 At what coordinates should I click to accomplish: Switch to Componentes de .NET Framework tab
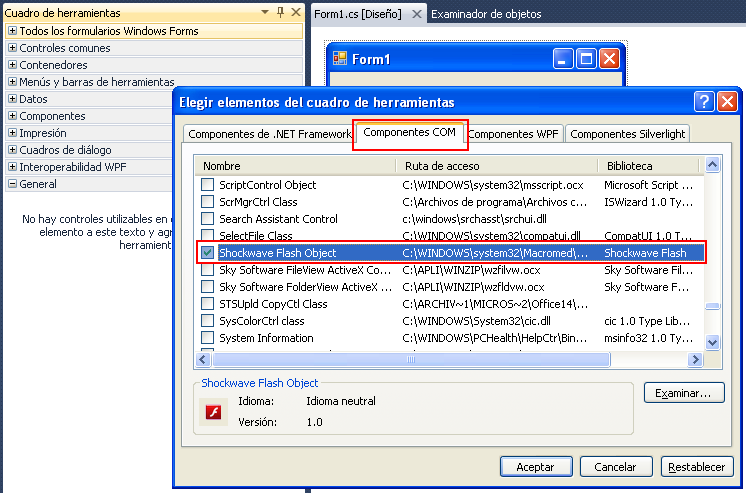click(x=269, y=134)
